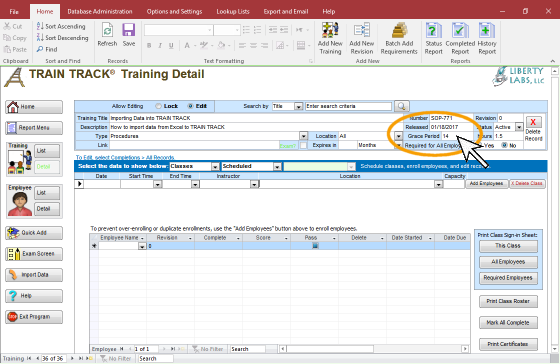Open the Options and Settings tab
This screenshot has height=364, width=560.
coord(174,11)
